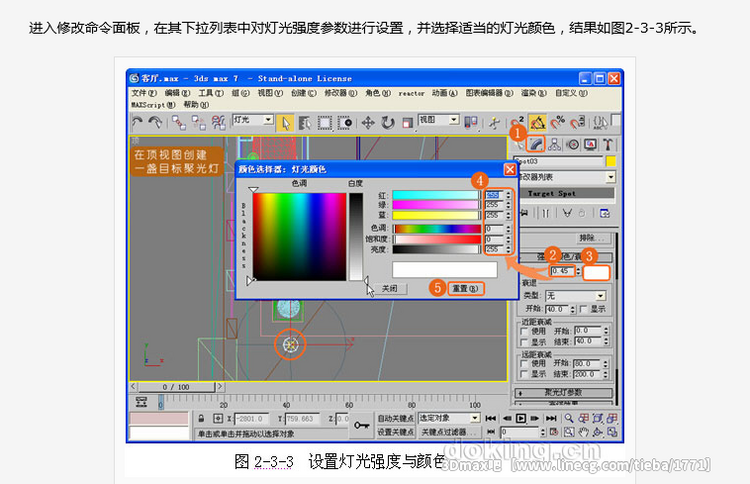Expand the 聚光灯参数 rollout
Viewport: 750px width, 484px height.
[x=563, y=393]
